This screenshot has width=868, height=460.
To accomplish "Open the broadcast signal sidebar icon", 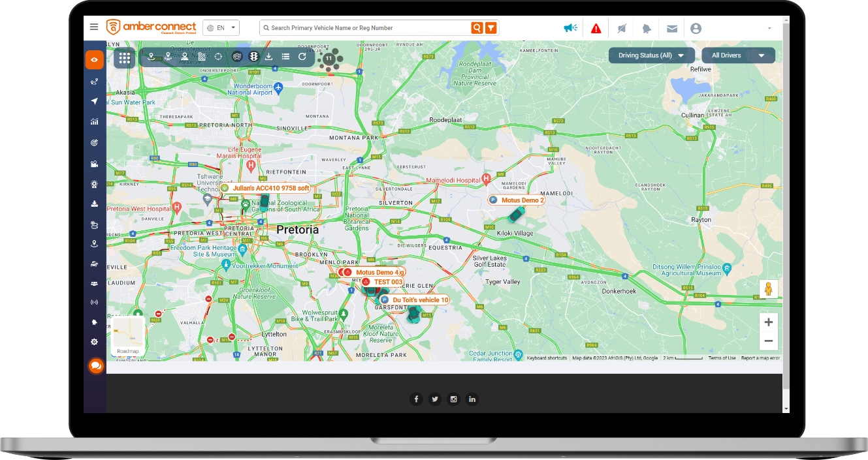I will point(95,303).
